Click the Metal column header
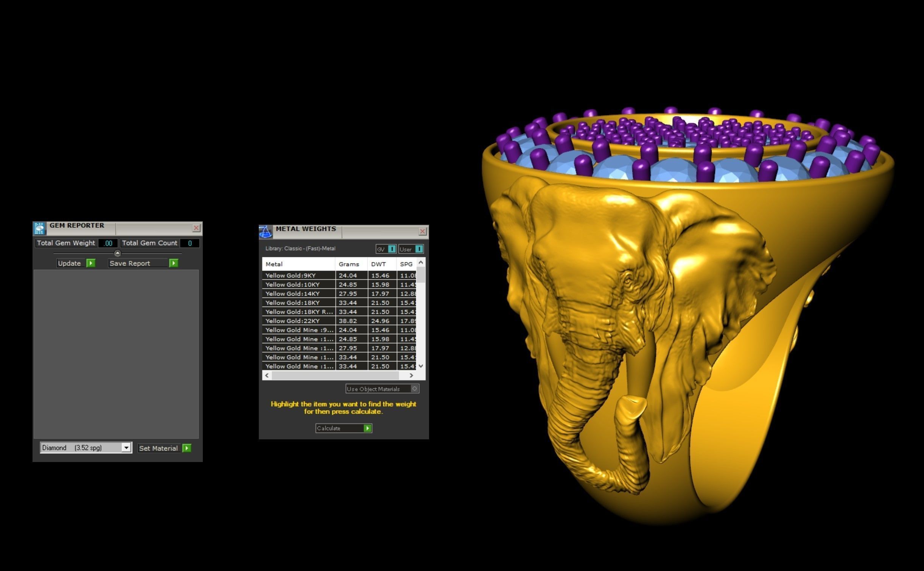 point(299,264)
